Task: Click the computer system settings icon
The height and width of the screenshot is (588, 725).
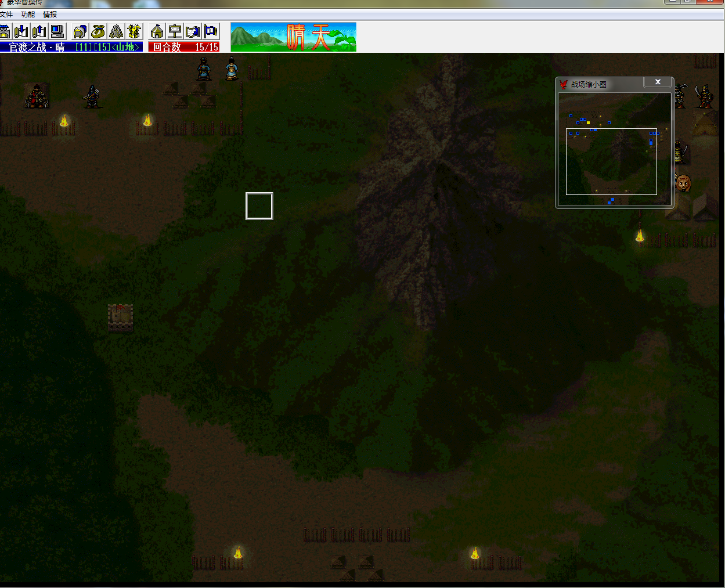Action: point(57,31)
